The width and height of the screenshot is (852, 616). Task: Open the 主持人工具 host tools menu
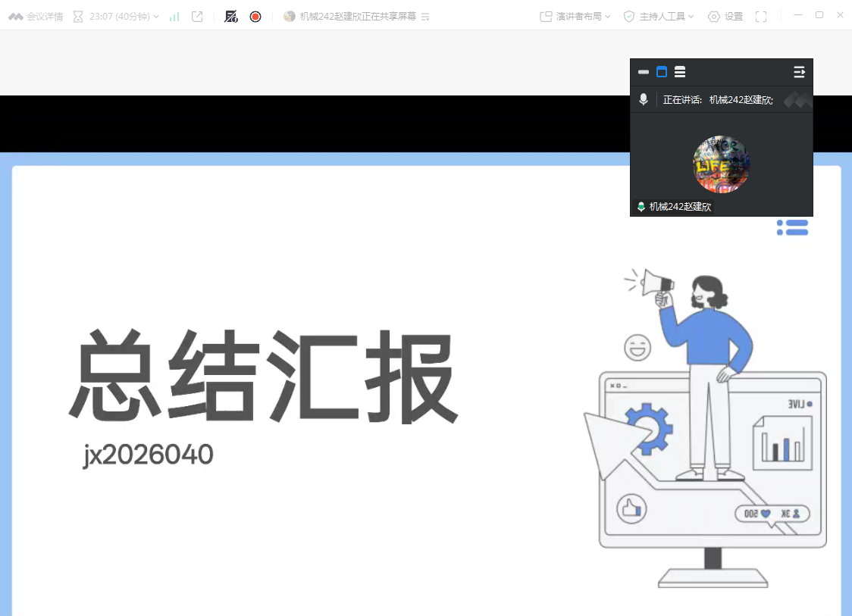[659, 16]
